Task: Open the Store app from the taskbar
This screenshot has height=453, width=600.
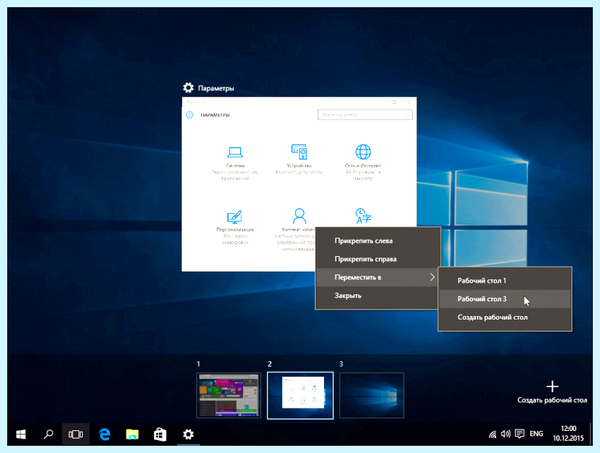Action: pyautogui.click(x=160, y=434)
